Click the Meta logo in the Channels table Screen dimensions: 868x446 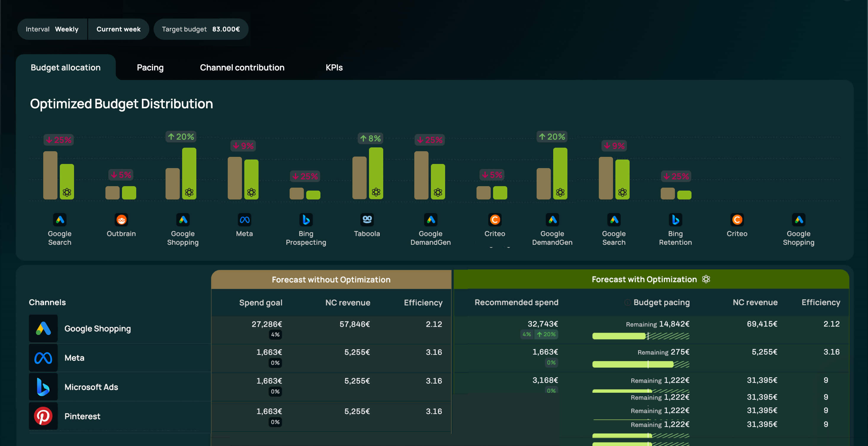[x=43, y=358]
